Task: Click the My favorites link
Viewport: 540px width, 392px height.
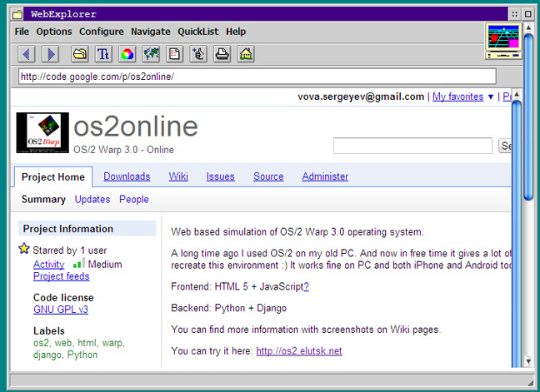Action: (458, 97)
